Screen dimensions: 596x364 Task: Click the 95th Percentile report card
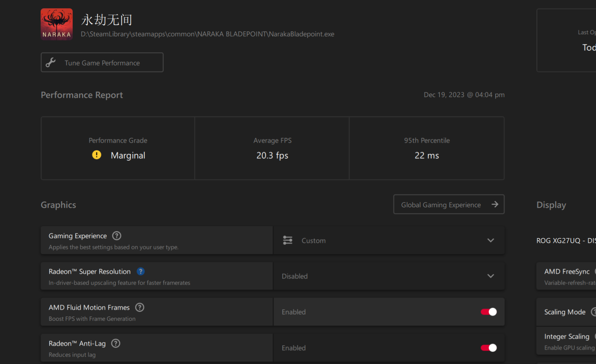(x=427, y=148)
